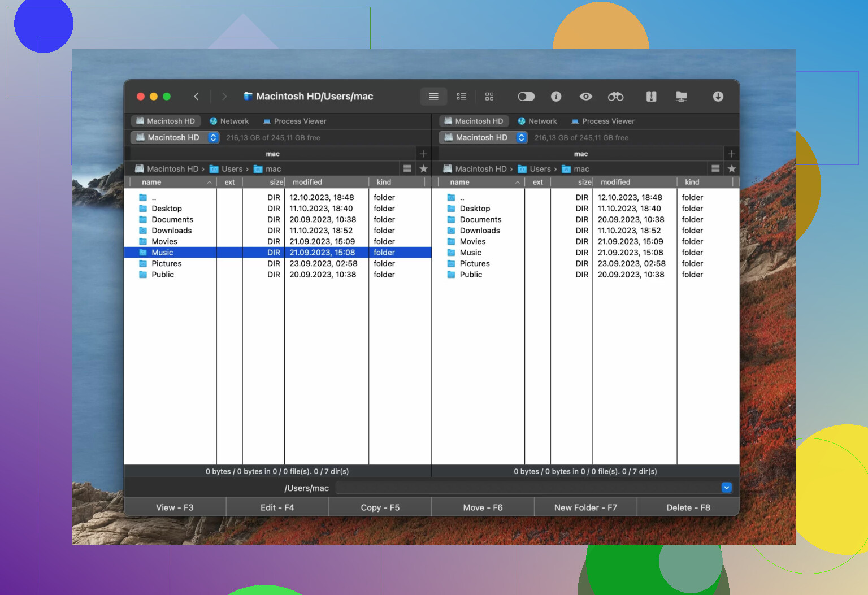Screen dimensions: 868x595
Task: Toggle Quick Look eye icon
Action: [x=586, y=97]
